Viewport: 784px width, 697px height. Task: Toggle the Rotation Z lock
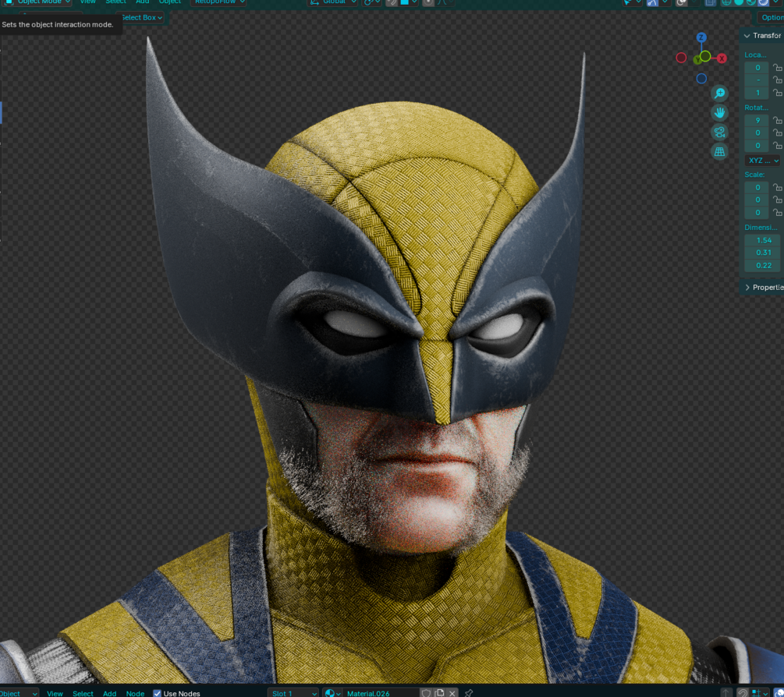(x=778, y=145)
